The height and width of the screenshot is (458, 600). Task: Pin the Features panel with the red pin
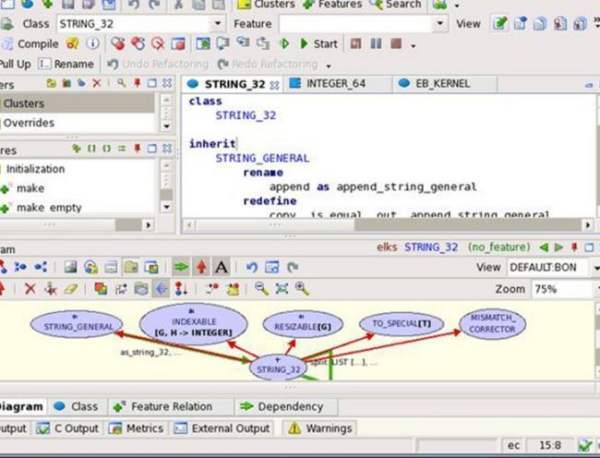(x=137, y=148)
